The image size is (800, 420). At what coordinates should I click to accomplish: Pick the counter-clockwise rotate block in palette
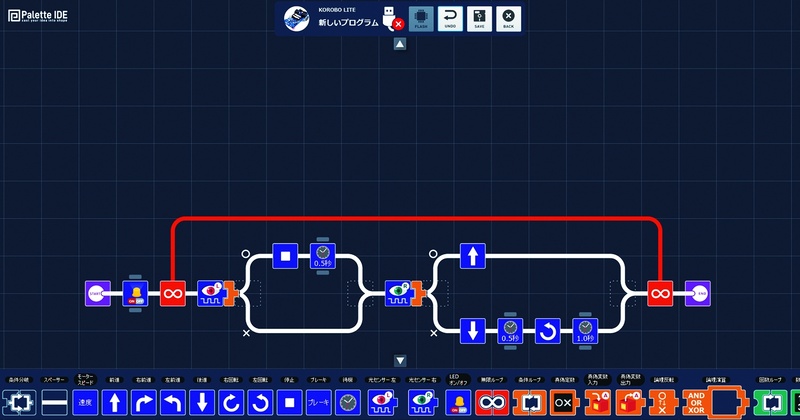pos(260,402)
